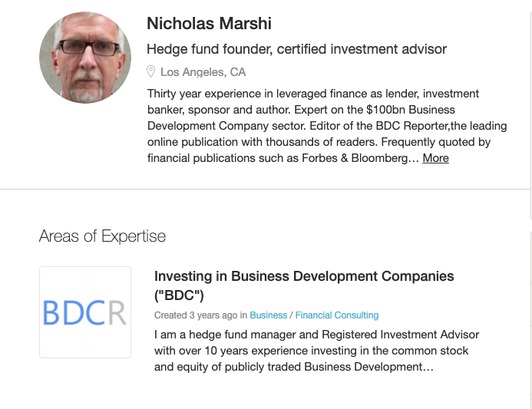This screenshot has width=532, height=409.
Task: Select the Hedge fund founder headline text
Action: 296,49
